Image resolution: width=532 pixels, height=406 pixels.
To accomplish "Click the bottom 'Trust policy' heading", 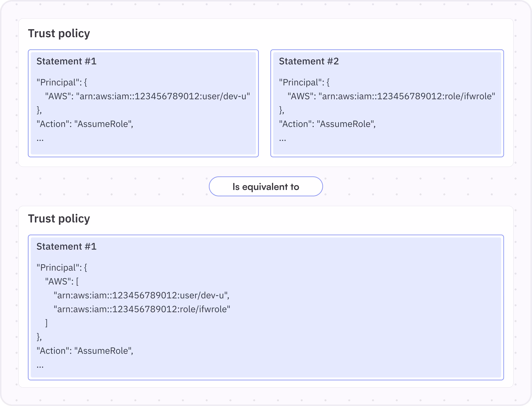I will [x=59, y=219].
